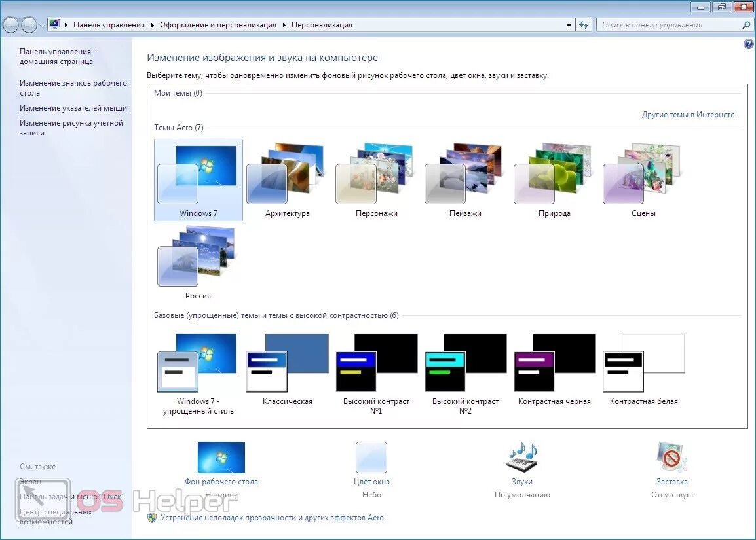Click the Базовые (упрощенные) темы group header
This screenshot has height=540, width=756.
click(276, 315)
